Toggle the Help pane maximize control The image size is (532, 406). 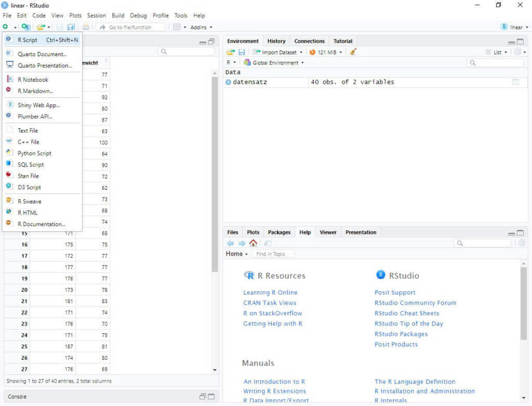520,232
